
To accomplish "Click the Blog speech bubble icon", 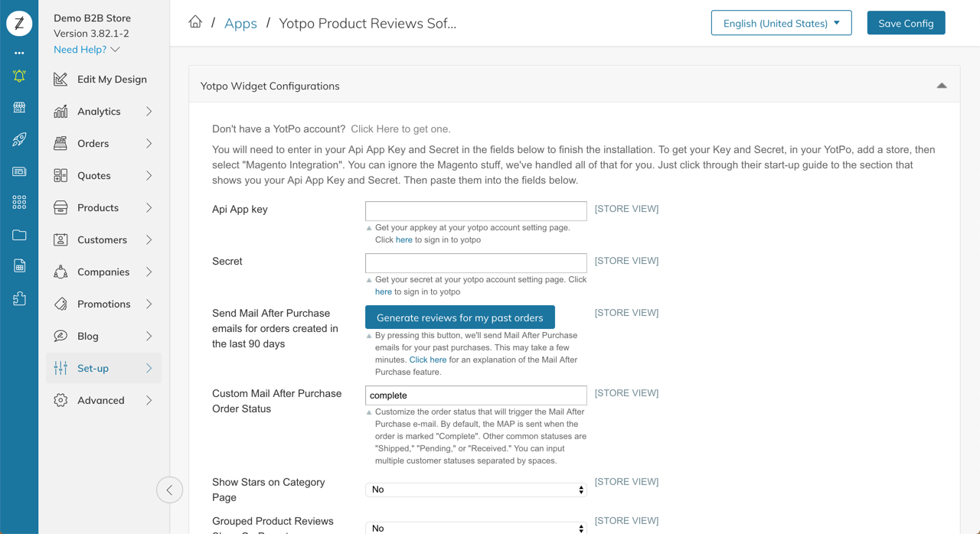I will tap(60, 336).
